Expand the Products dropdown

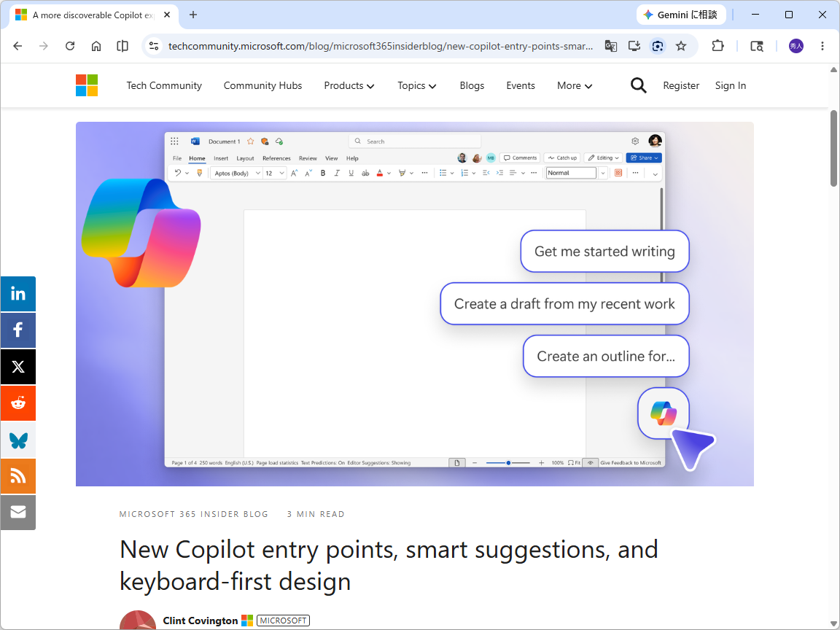tap(349, 86)
